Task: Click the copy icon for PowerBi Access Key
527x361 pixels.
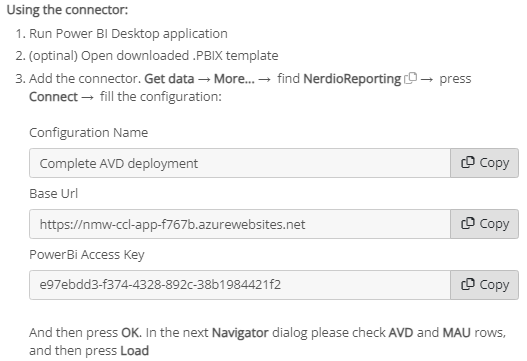Action: 468,284
